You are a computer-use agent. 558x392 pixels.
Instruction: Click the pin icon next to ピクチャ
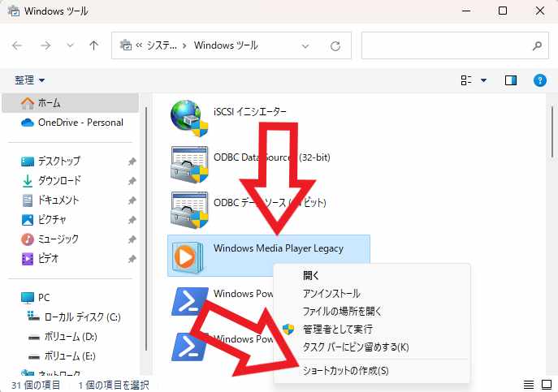click(132, 220)
